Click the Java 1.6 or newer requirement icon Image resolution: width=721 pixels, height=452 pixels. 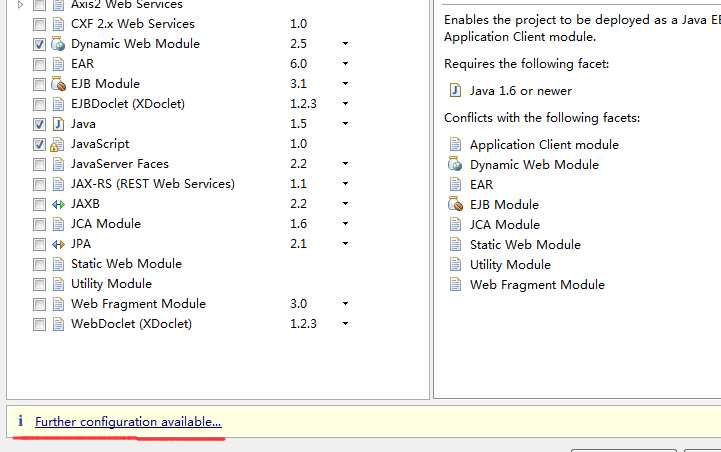coord(455,91)
